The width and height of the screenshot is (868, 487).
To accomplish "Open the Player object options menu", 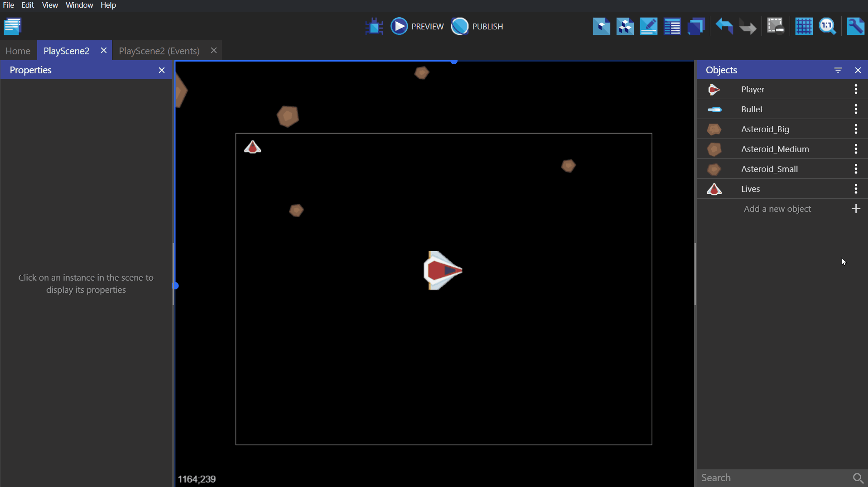I will 856,89.
